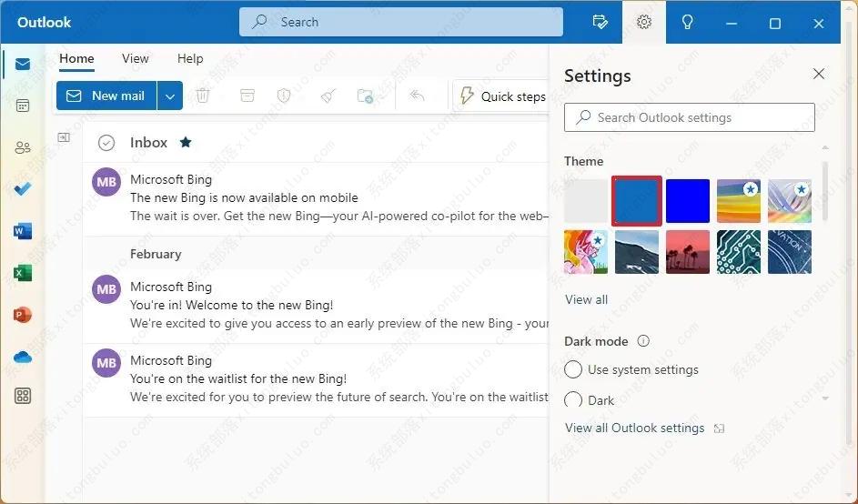Choose the dark mountain landscape theme
The image size is (858, 504).
point(636,252)
